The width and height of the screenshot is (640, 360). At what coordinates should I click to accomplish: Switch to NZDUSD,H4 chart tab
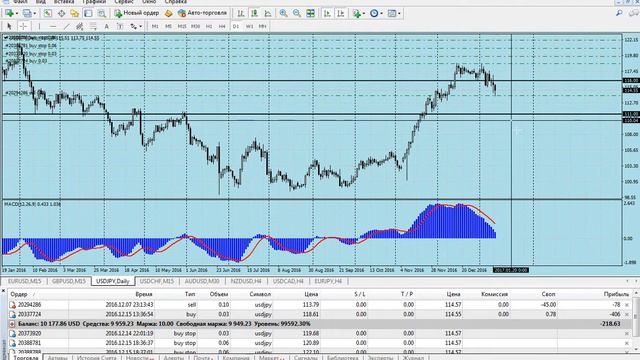[x=246, y=281]
